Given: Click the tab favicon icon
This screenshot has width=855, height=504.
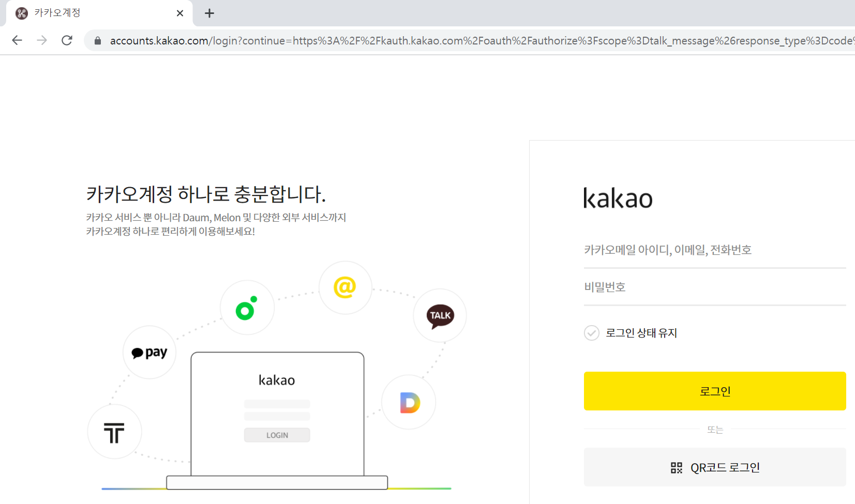Looking at the screenshot, I should point(22,13).
